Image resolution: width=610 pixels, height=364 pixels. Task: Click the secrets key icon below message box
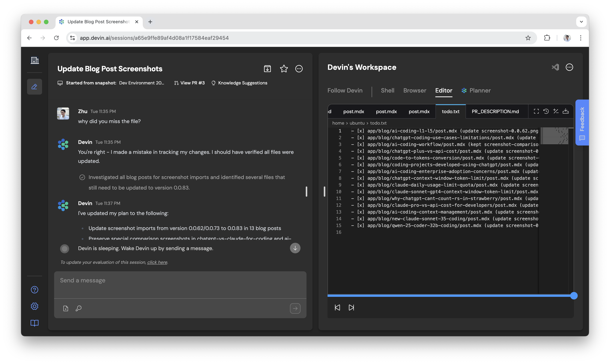pos(79,308)
